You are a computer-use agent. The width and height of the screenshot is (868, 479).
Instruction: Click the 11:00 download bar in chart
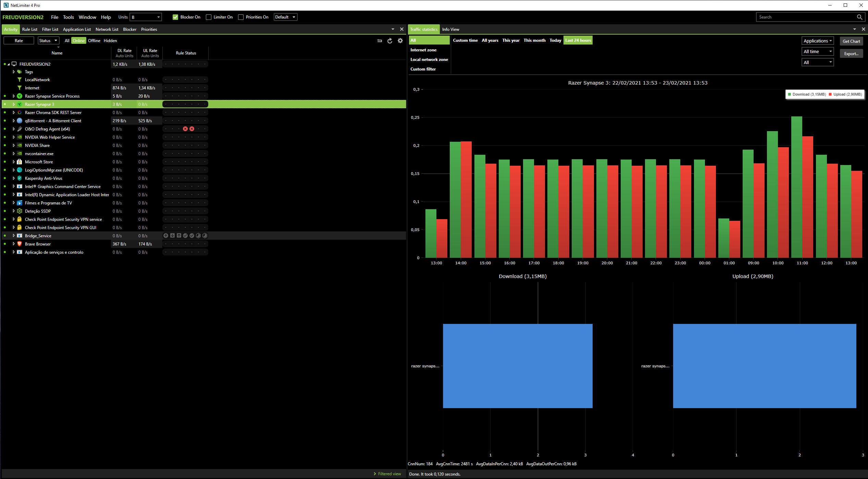[x=796, y=187]
